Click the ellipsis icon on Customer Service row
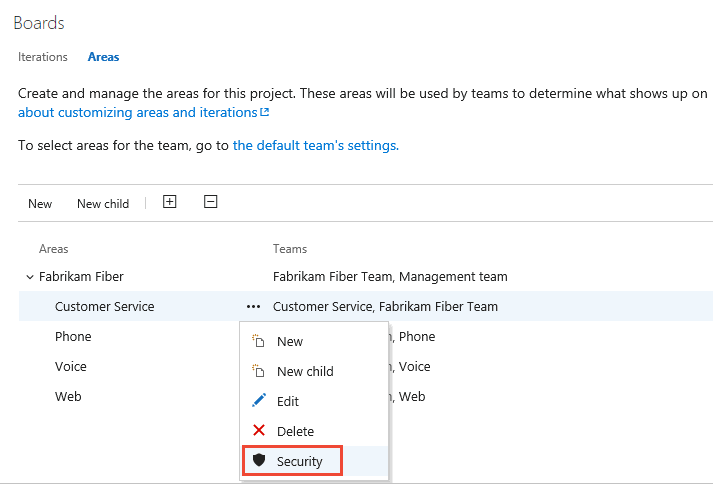The image size is (713, 486). (x=253, y=307)
